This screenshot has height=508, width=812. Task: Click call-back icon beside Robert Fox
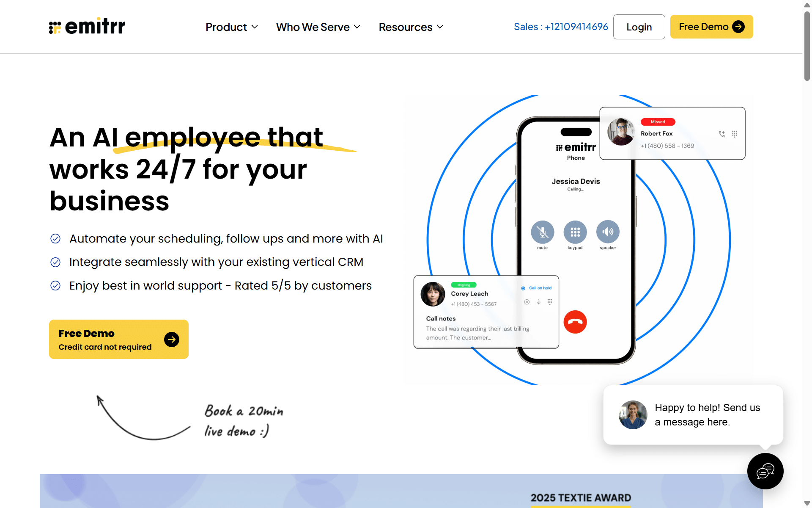(x=722, y=134)
